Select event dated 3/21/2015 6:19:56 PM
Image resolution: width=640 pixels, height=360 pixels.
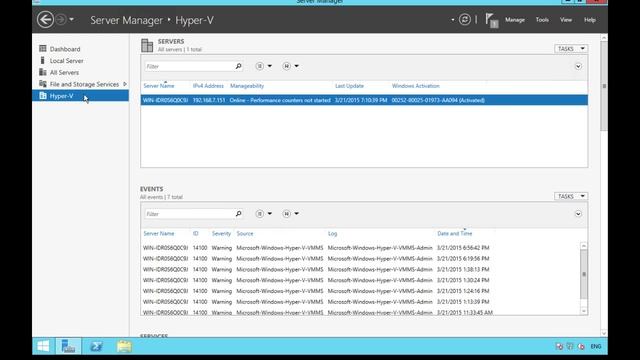pyautogui.click(x=360, y=259)
